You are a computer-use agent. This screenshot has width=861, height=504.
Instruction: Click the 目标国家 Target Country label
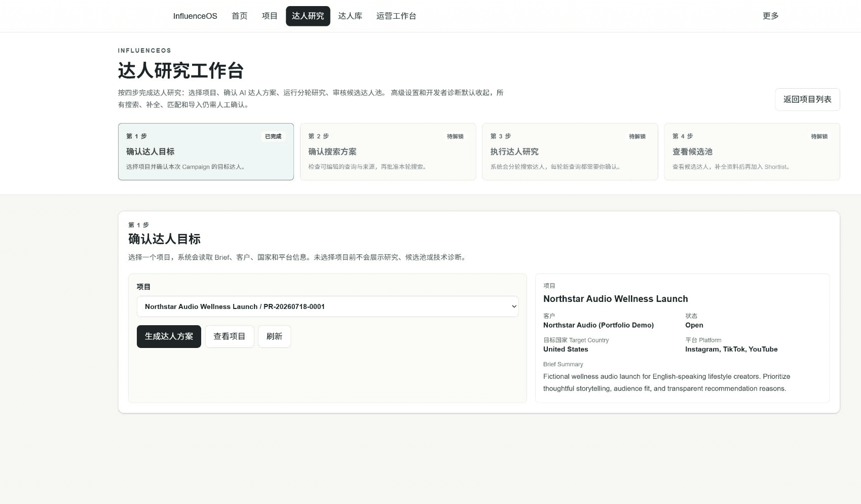[x=576, y=340]
